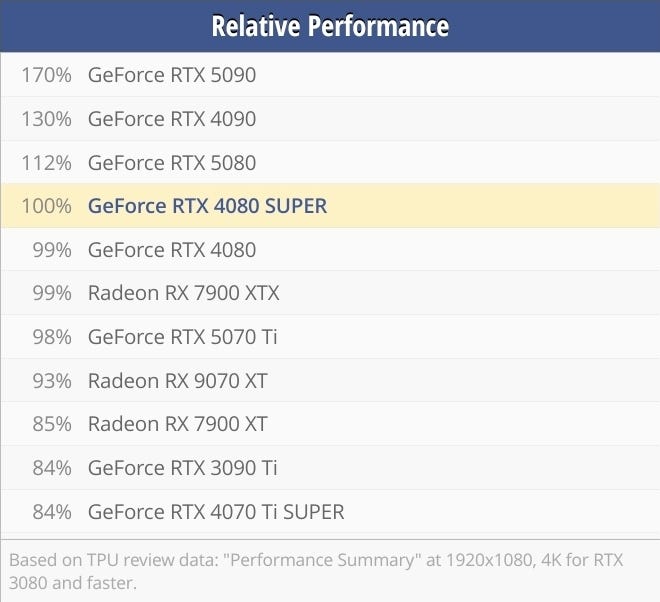Screen dimensions: 660x602
Task: Open the GeForce RTX 5090 link
Action: [x=172, y=75]
